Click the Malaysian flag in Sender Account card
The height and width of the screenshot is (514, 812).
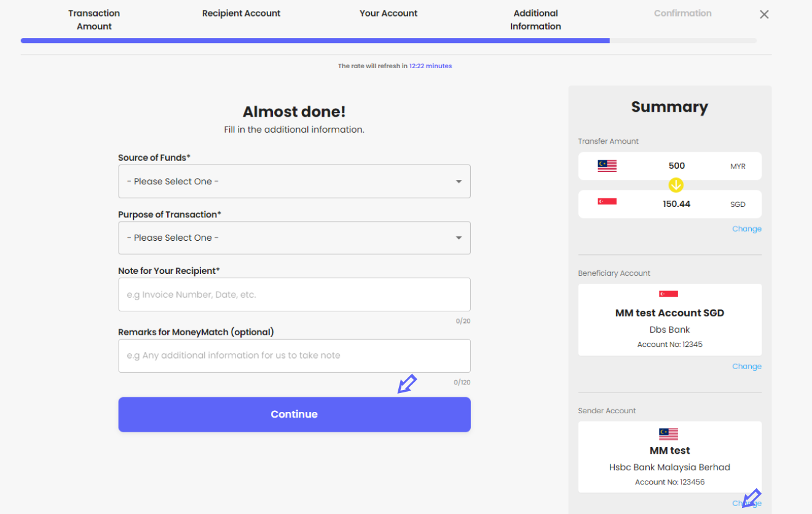668,434
